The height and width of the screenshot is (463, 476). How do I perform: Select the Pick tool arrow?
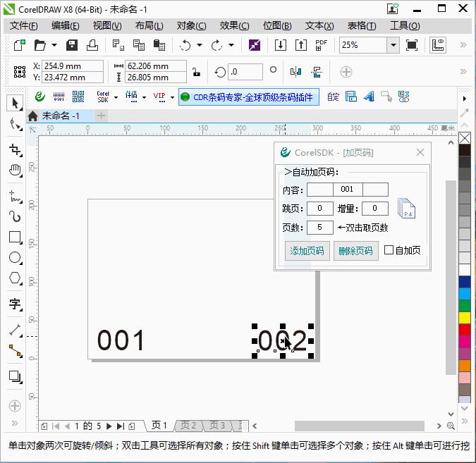(15, 103)
